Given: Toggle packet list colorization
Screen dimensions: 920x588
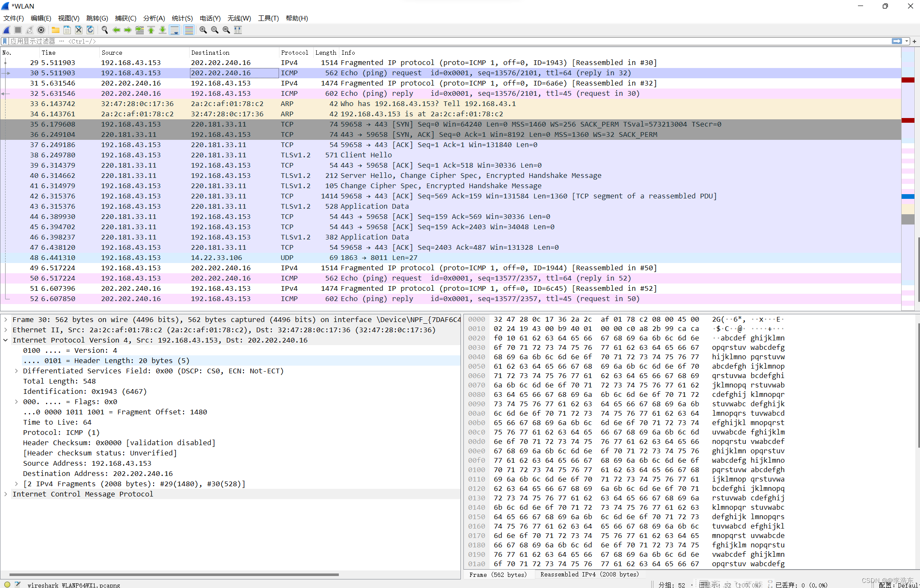Looking at the screenshot, I should point(189,30).
